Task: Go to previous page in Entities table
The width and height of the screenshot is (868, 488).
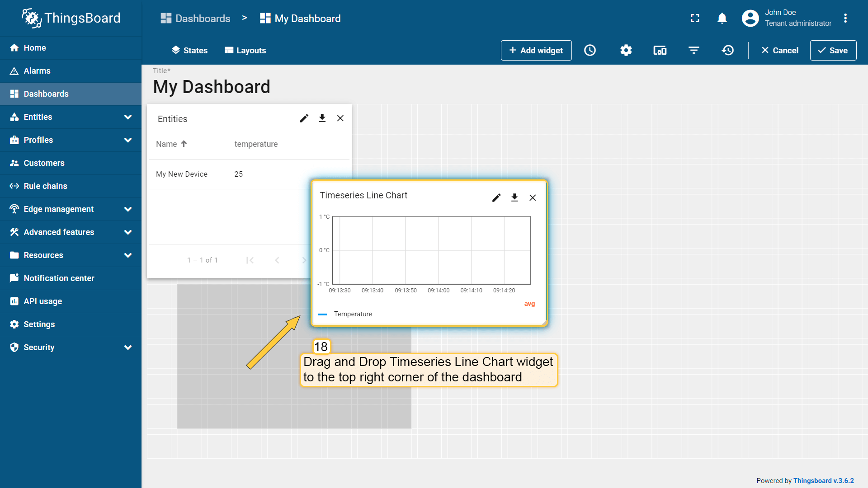Action: (277, 260)
